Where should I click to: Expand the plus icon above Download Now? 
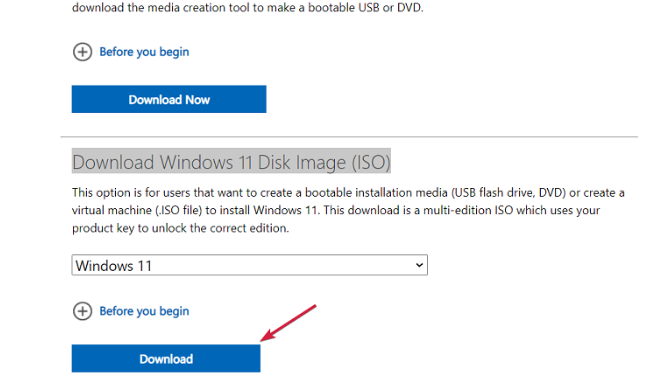tap(82, 52)
